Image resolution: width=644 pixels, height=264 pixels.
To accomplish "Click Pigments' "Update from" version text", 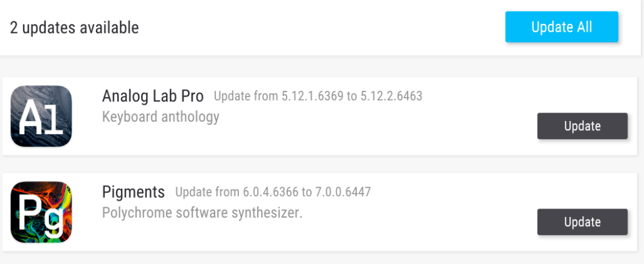I will (x=208, y=193).
